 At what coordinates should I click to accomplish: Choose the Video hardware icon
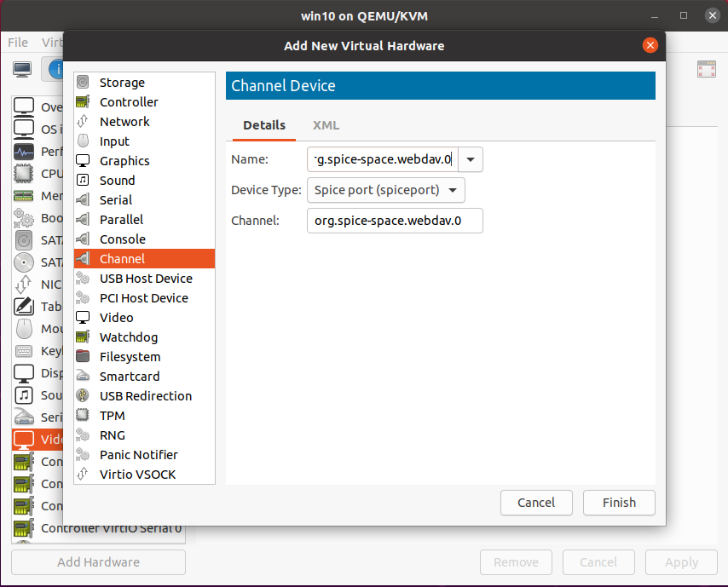[83, 318]
